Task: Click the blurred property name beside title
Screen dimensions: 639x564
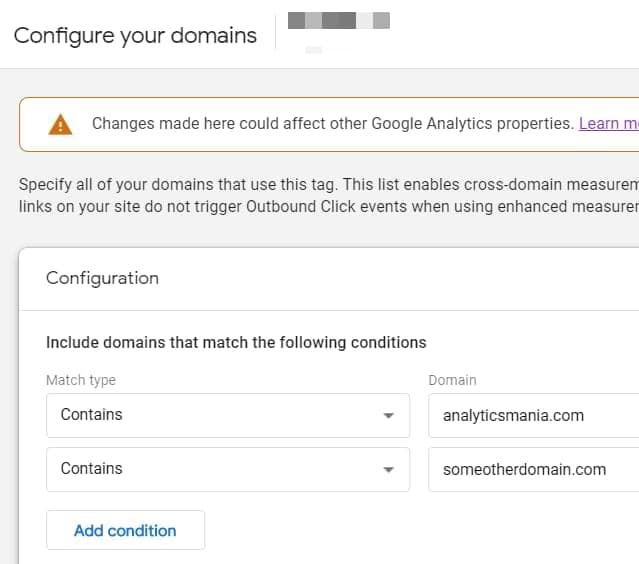Action: click(x=338, y=20)
